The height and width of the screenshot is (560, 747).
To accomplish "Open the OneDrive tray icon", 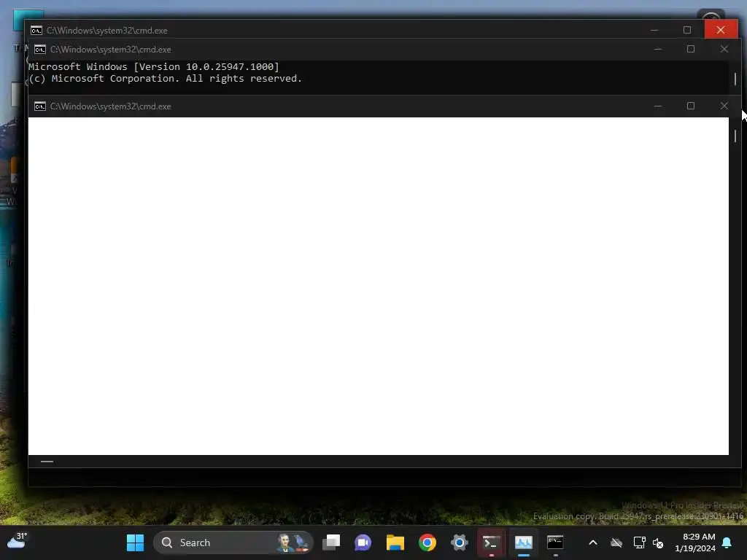I will (x=616, y=542).
